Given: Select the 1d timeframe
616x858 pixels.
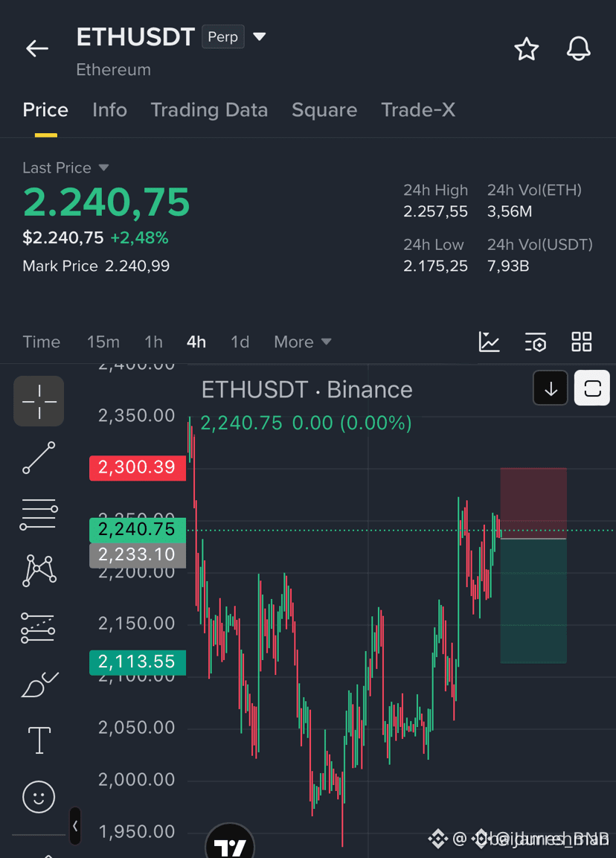Looking at the screenshot, I should (240, 342).
